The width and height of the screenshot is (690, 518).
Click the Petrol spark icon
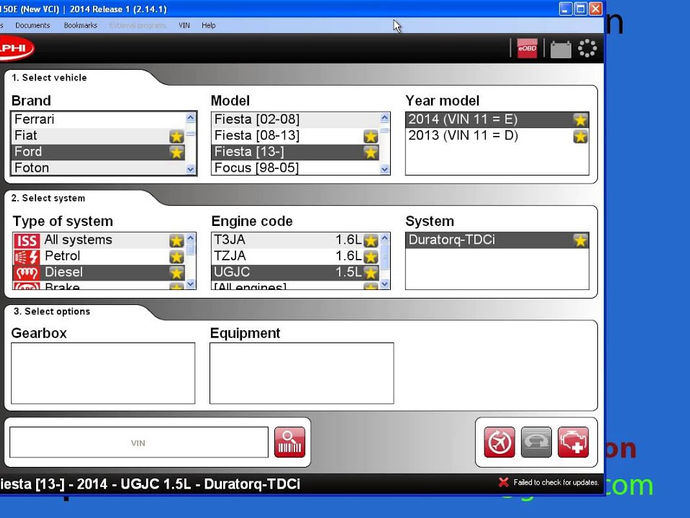[27, 257]
